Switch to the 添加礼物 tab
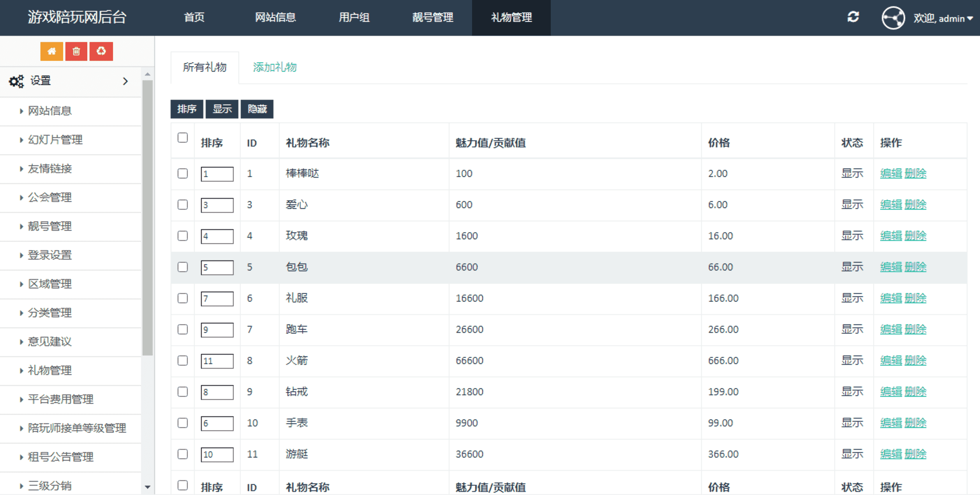Viewport: 980px width, 495px height. click(x=275, y=67)
